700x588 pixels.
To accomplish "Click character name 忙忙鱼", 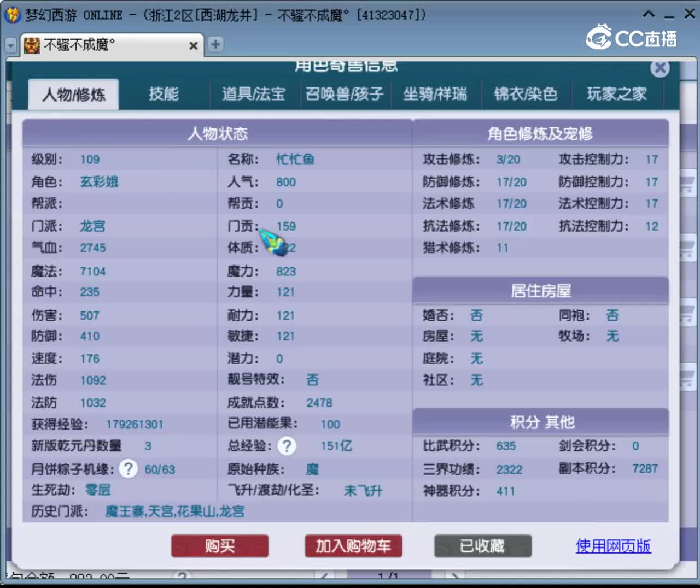I will 295,160.
